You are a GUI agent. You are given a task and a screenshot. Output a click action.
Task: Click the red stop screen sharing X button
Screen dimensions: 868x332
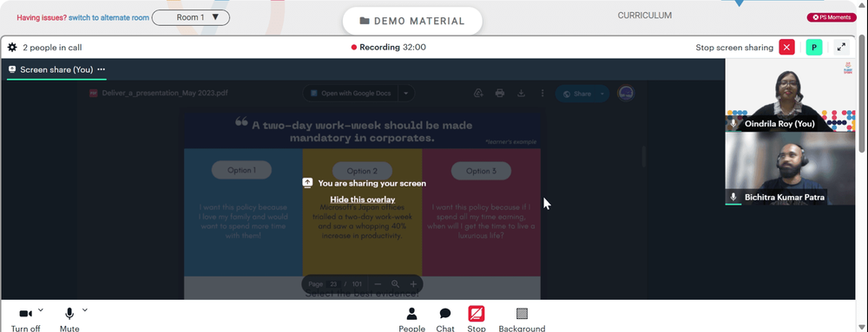[x=786, y=47]
